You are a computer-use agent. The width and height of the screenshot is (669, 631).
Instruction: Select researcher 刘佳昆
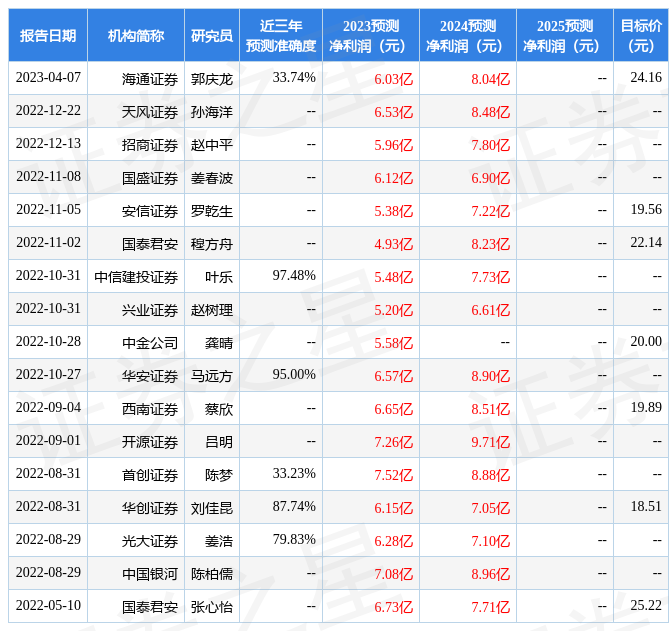coord(212,508)
